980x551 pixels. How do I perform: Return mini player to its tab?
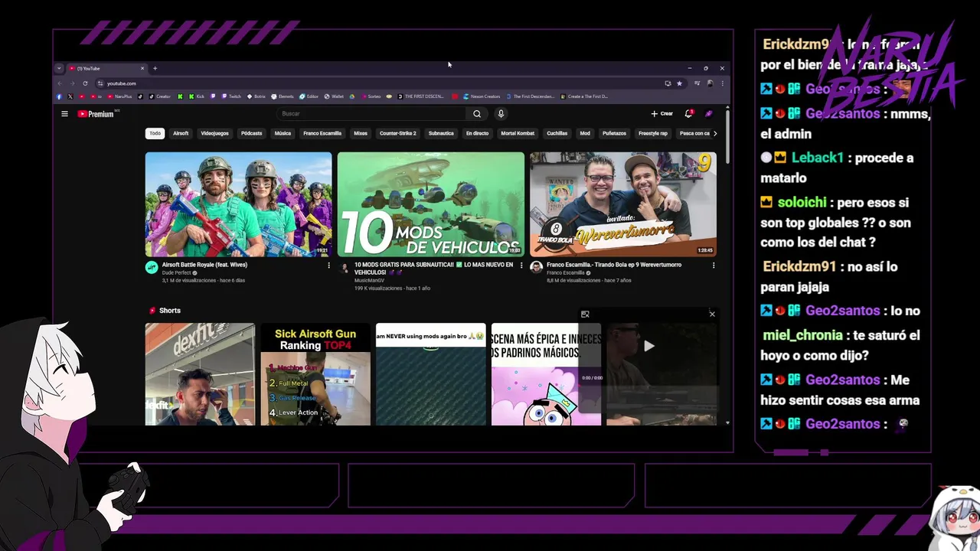585,314
